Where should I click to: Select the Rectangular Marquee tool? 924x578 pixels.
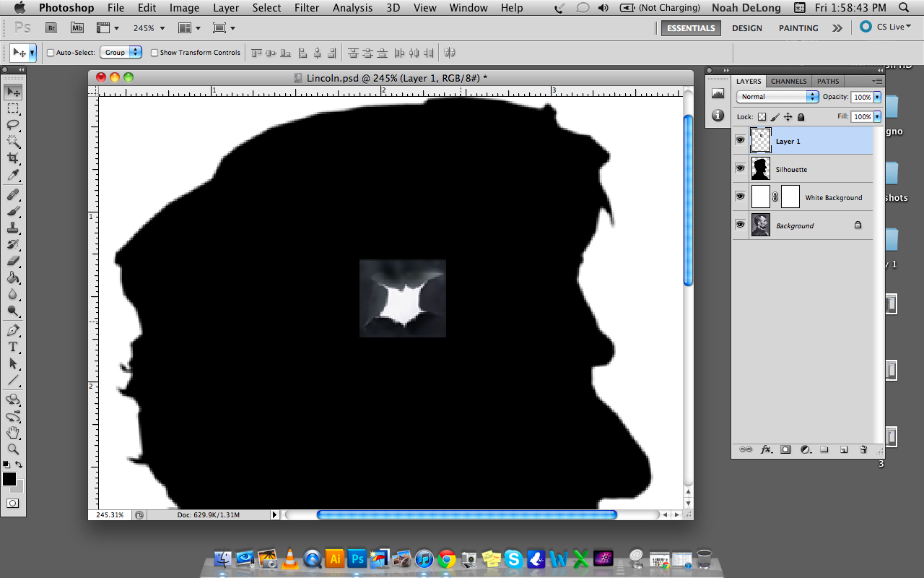pos(13,108)
